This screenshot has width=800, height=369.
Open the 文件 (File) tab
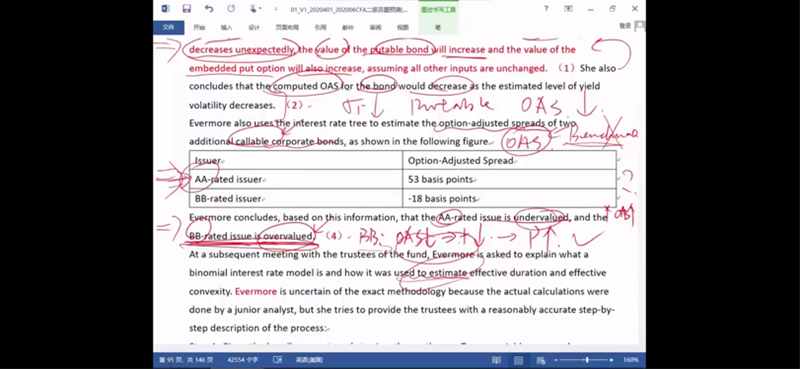coord(168,28)
